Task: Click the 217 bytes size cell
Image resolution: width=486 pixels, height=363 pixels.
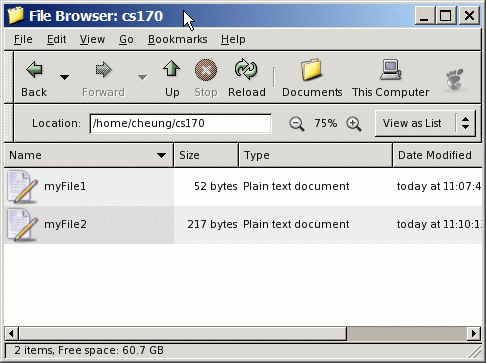Action: [212, 224]
